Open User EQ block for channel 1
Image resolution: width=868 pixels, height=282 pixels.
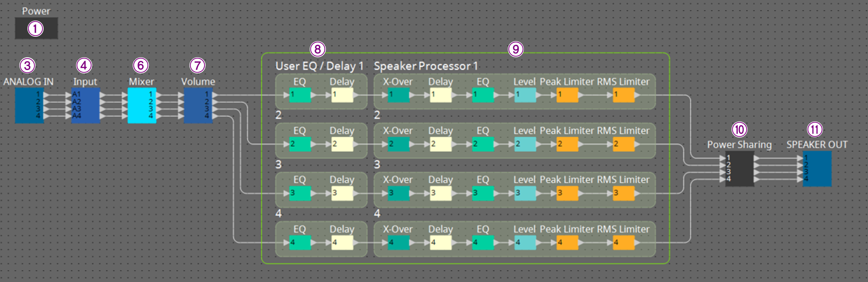pos(300,95)
